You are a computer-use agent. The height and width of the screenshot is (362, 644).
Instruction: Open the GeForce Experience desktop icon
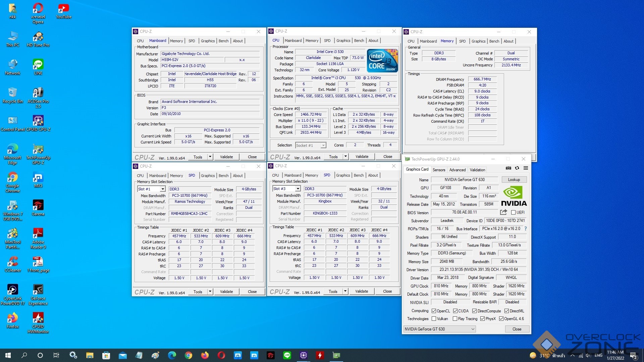tap(38, 295)
